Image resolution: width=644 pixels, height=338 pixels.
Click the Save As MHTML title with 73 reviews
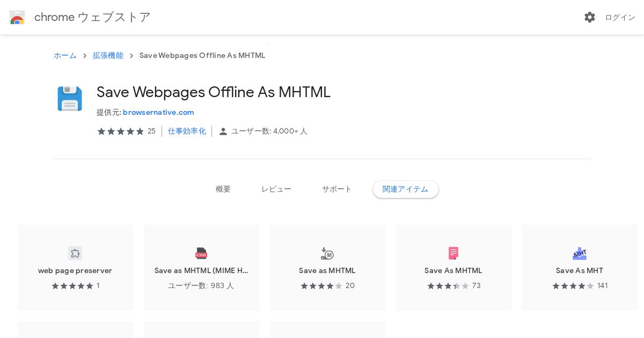click(x=453, y=271)
